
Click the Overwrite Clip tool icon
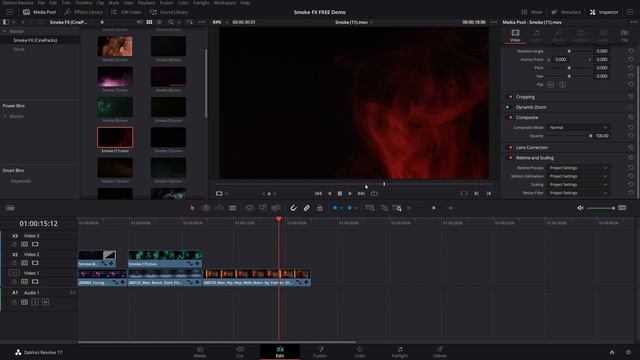(262, 208)
